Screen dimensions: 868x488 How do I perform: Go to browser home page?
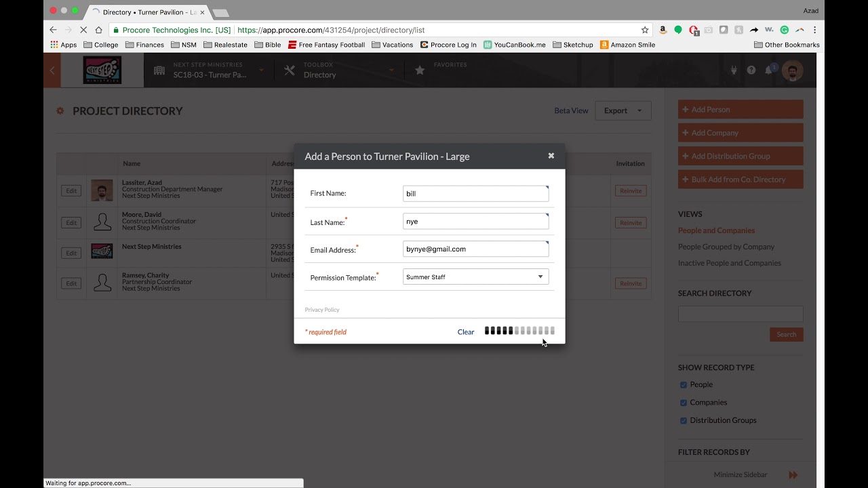click(99, 30)
